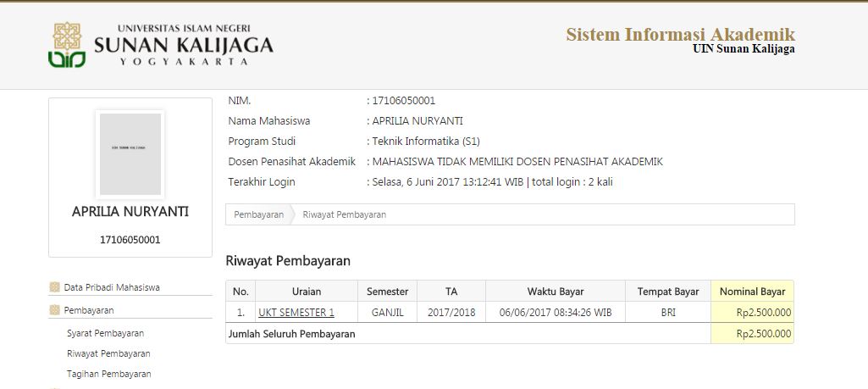Click the icon beside Data Pribadi Mahasiswa
The width and height of the screenshot is (868, 389).
(x=55, y=287)
